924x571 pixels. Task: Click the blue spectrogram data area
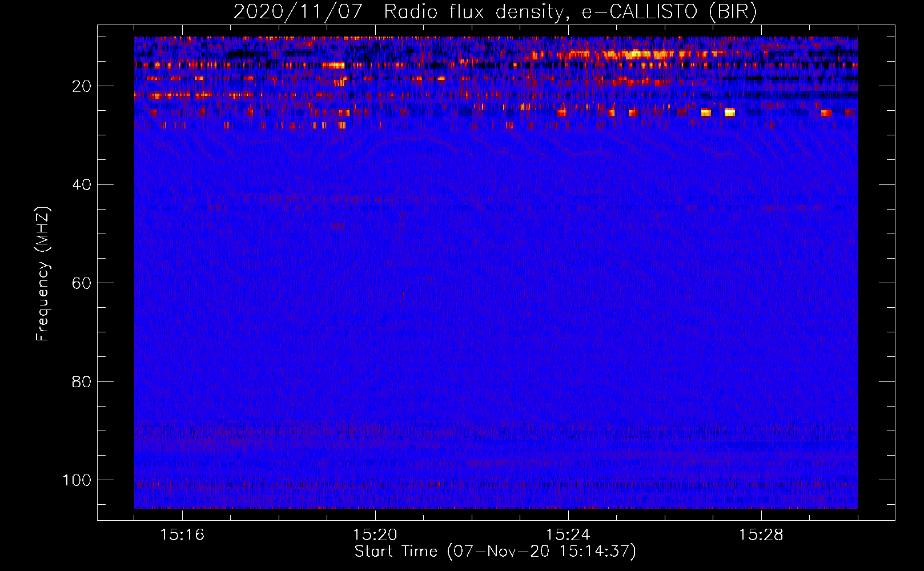[x=496, y=272]
